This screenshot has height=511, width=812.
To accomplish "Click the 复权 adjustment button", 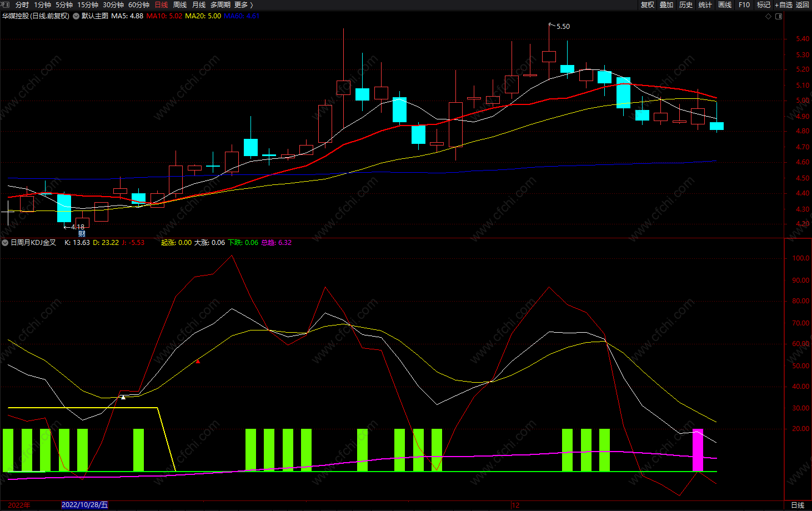I will [648, 5].
